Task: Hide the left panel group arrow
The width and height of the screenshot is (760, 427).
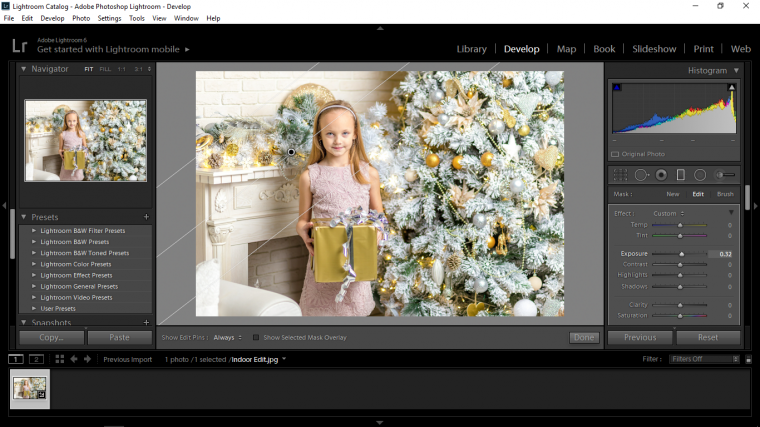Action: pos(4,206)
